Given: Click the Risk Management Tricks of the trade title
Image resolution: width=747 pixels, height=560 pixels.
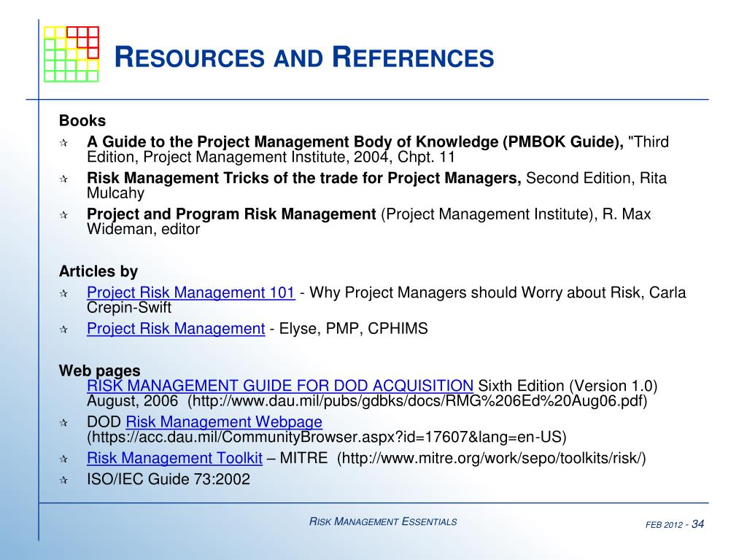Looking at the screenshot, I should [304, 178].
